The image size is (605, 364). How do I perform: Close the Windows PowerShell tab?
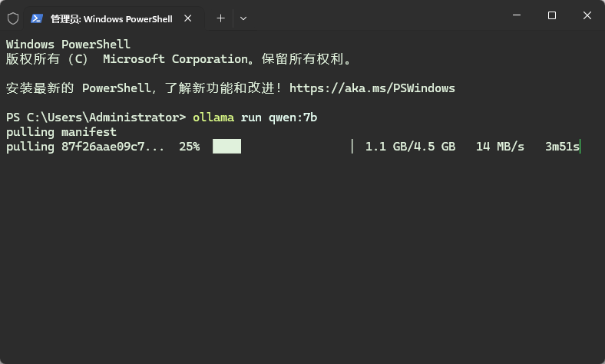click(x=191, y=18)
